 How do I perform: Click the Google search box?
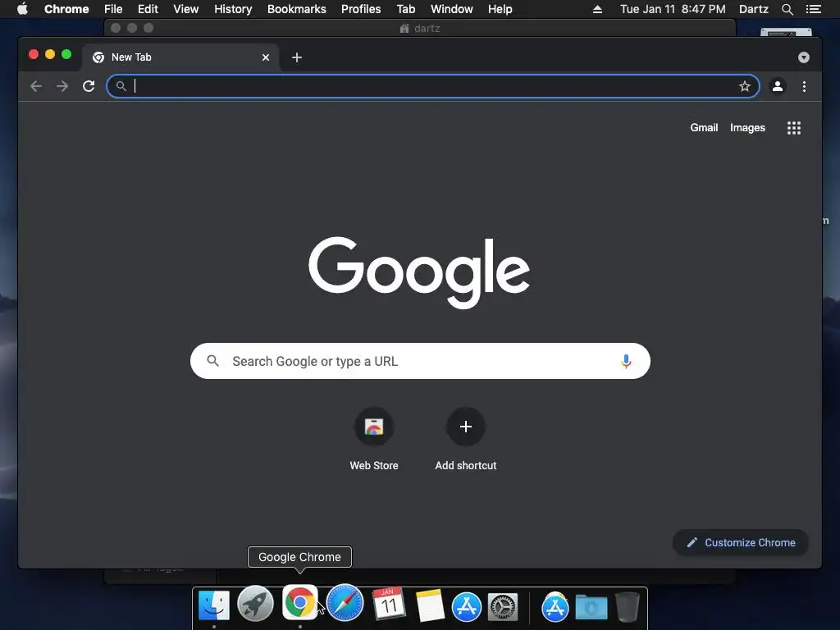coord(420,361)
